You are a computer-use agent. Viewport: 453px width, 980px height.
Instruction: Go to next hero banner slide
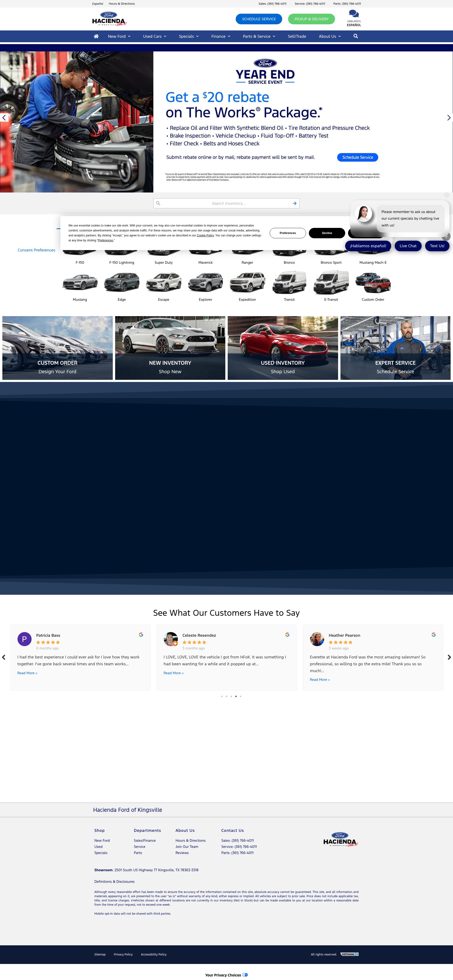pyautogui.click(x=449, y=117)
